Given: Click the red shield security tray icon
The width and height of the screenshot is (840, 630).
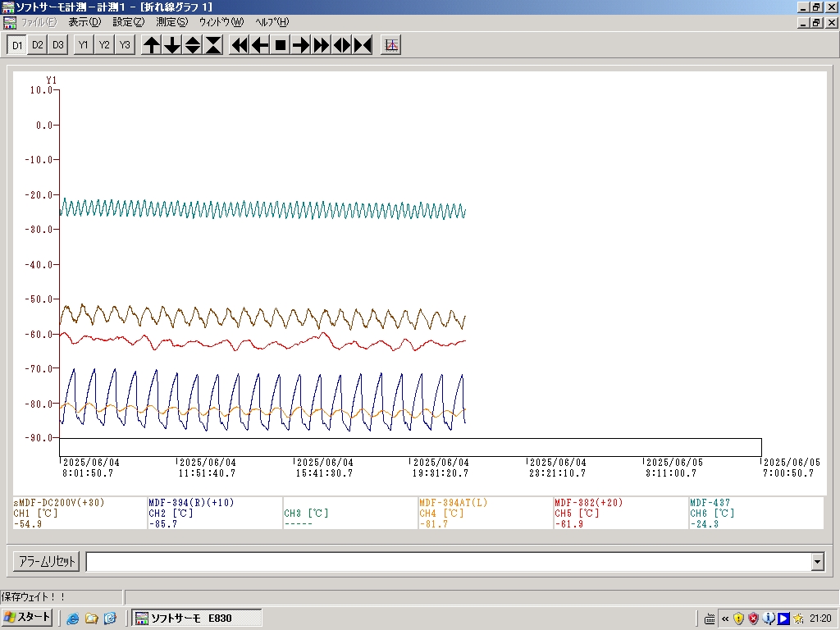Looking at the screenshot, I should 754,619.
